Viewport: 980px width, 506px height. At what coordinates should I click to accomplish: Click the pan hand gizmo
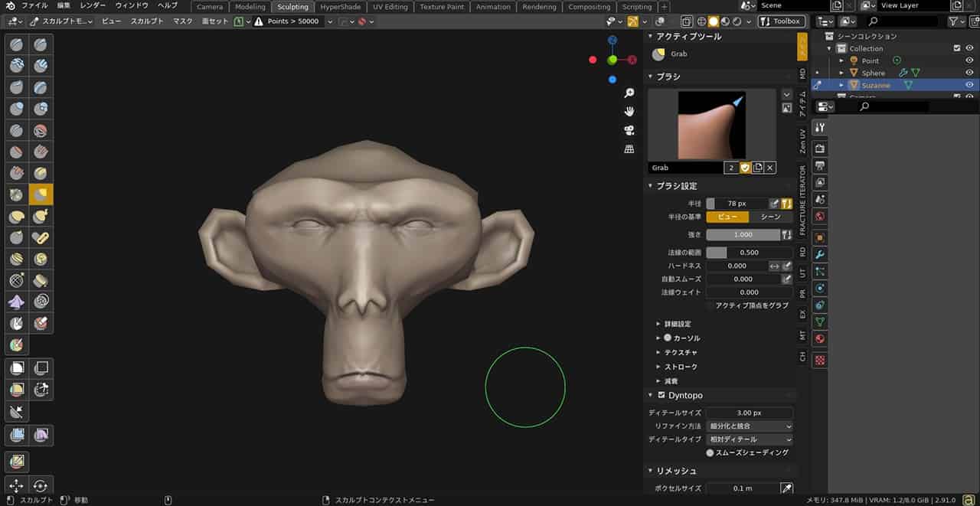click(629, 112)
